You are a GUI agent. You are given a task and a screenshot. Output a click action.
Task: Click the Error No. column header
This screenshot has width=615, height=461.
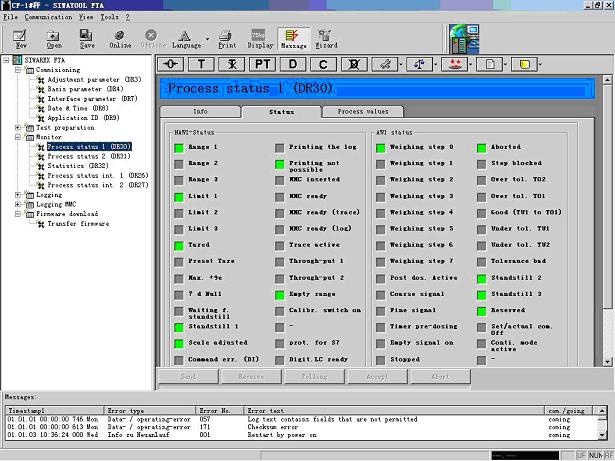tap(219, 411)
